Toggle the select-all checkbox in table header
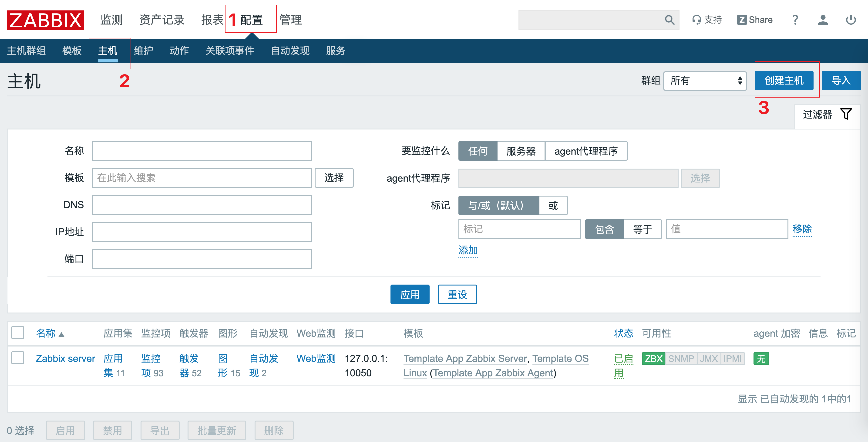 coord(17,333)
